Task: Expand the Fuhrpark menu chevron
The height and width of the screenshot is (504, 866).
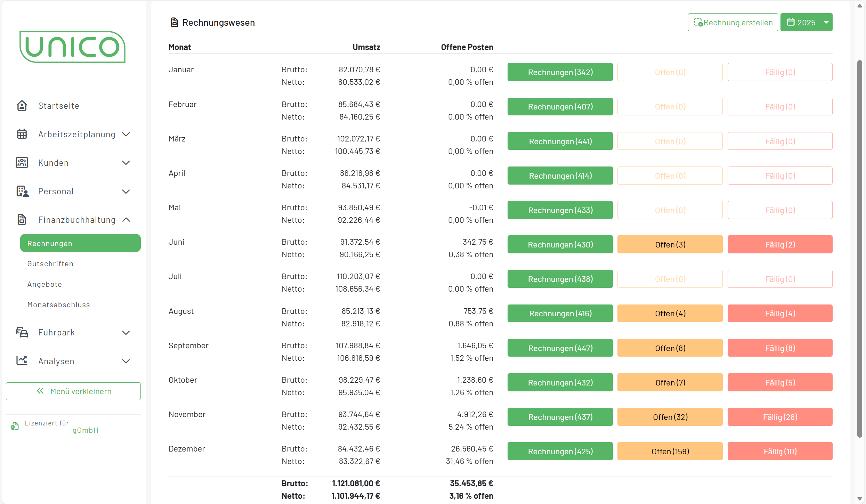Action: 126,333
